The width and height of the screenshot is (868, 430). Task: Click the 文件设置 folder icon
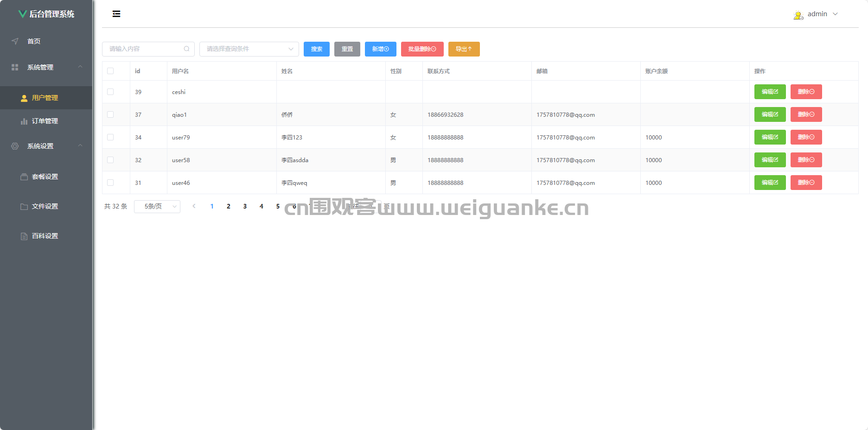pos(24,207)
